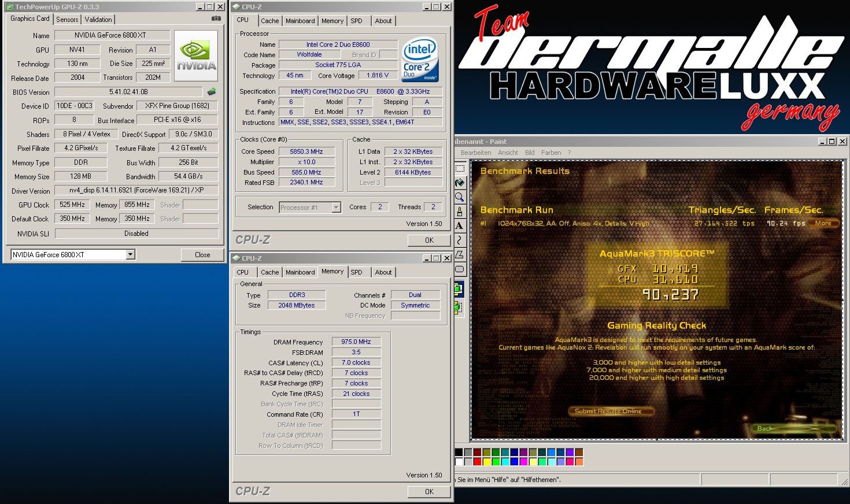The image size is (850, 504).
Task: Choose the orange color swatch in Paint
Action: pos(579,461)
